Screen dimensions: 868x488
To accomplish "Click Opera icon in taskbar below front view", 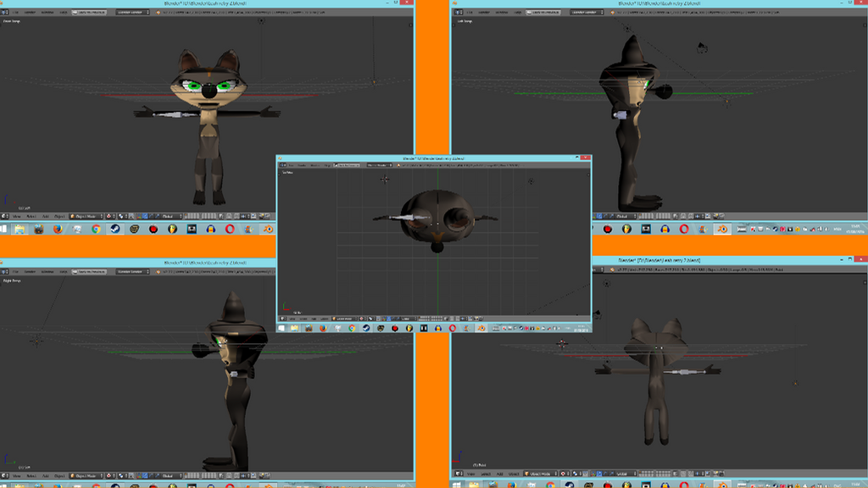I will 230,229.
